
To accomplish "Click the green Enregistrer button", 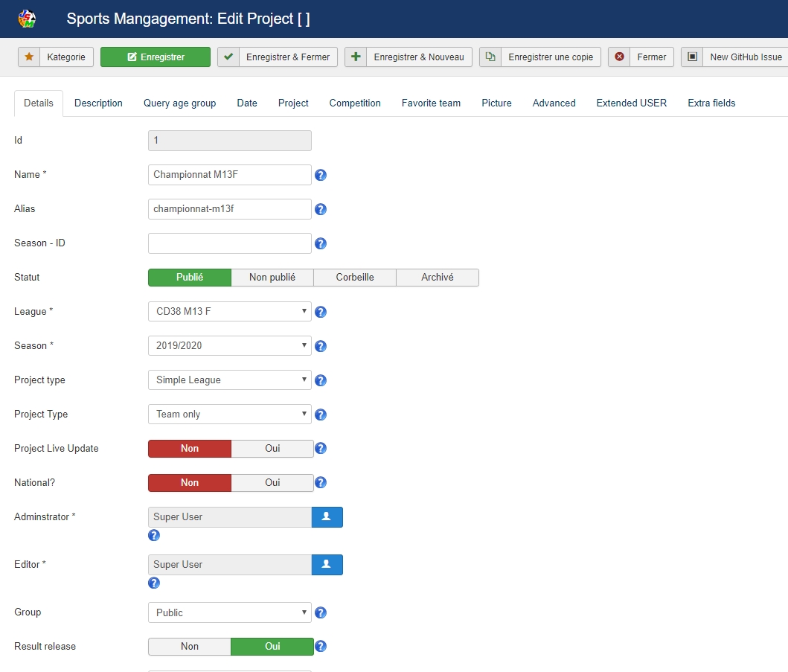I will (x=156, y=57).
